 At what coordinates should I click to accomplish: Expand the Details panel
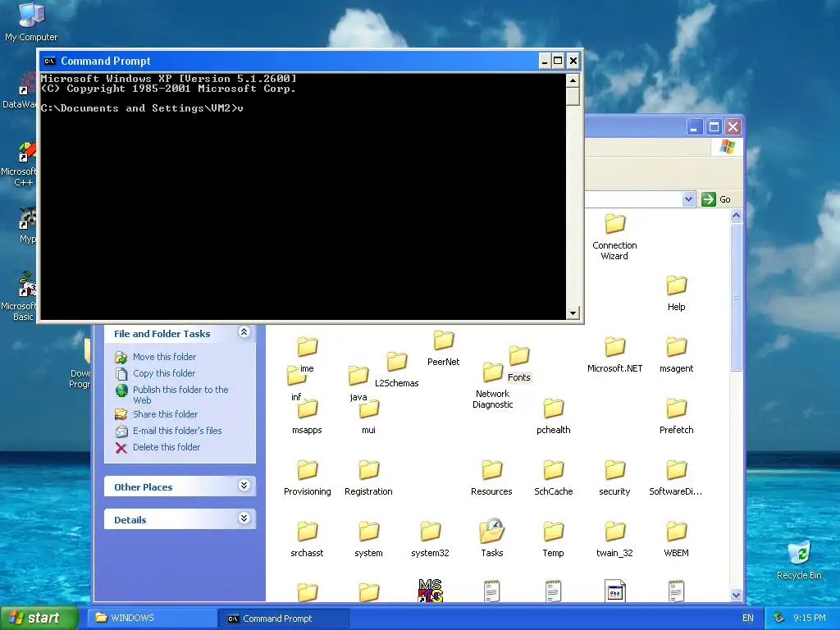pos(244,518)
